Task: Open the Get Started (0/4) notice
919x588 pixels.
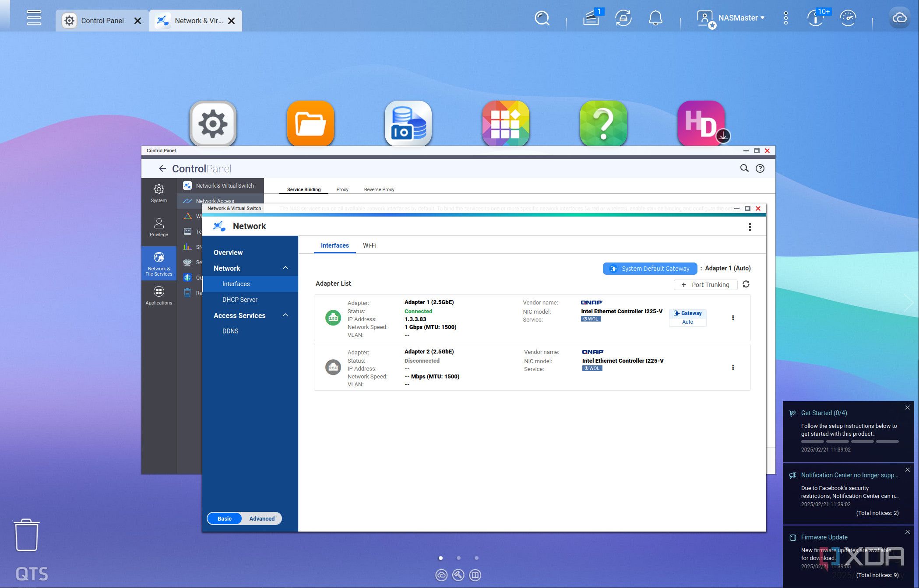Action: (x=824, y=413)
